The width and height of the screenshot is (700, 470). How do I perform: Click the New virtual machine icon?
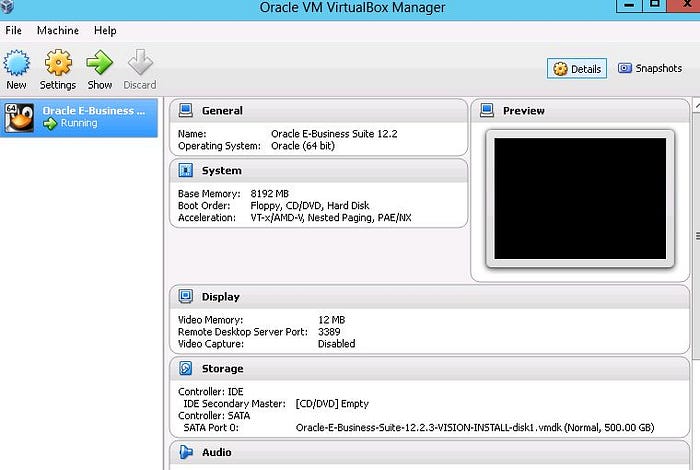tap(17, 62)
